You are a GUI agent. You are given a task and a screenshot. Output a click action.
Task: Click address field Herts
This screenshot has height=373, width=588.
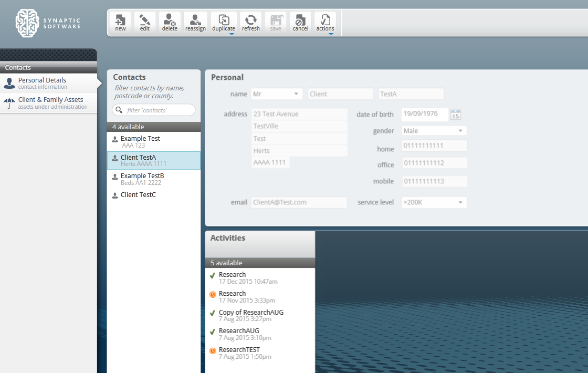pos(299,150)
